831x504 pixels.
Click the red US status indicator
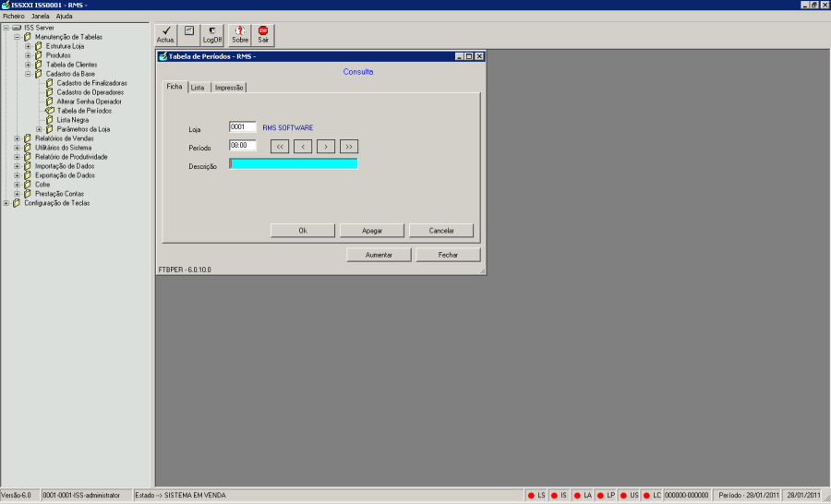(623, 496)
